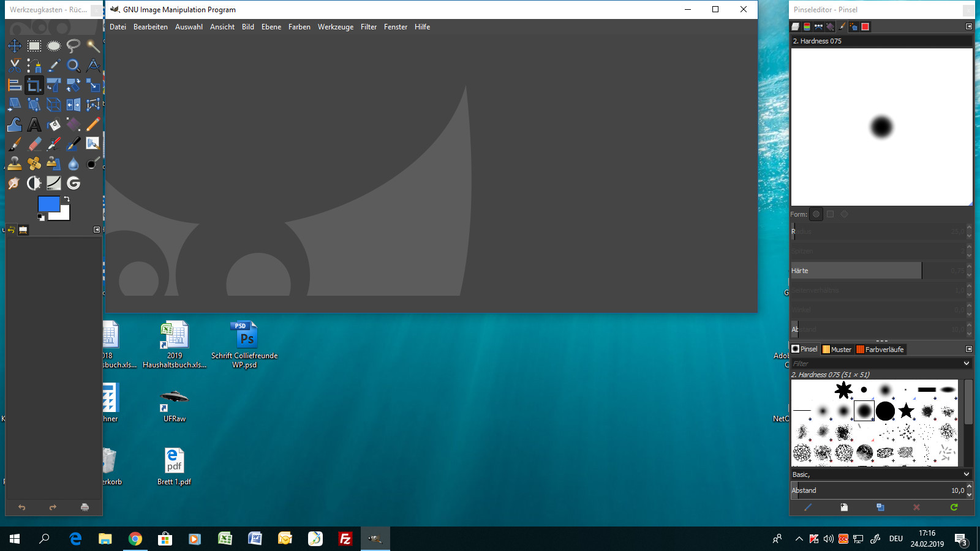Screen dimensions: 980x551
Task: Open the brush editor panel configuration menu
Action: pos(968,26)
